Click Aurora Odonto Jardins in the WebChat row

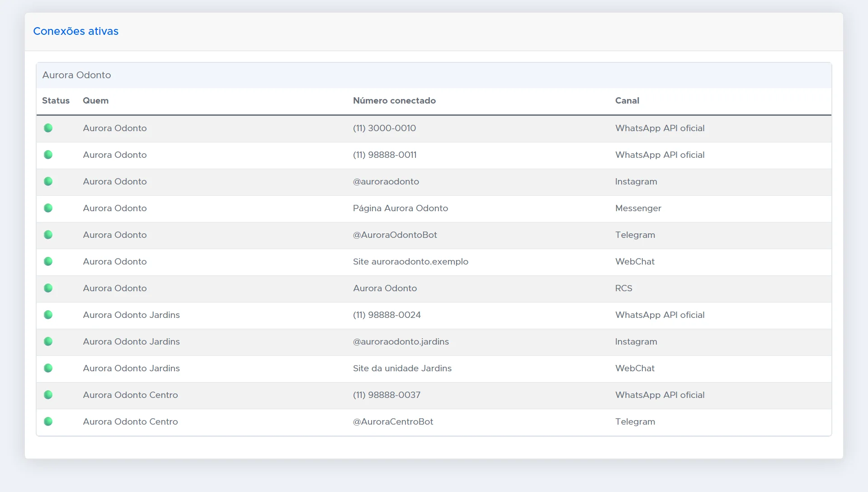[131, 368]
